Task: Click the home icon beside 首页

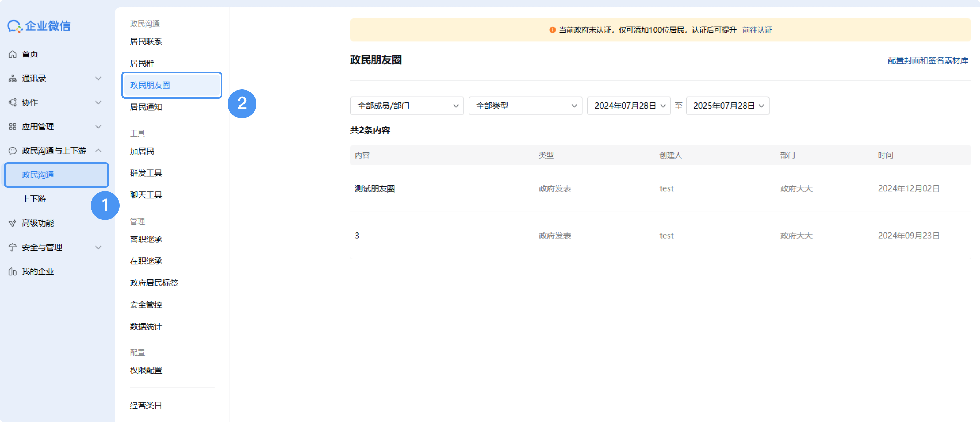Action: click(x=12, y=54)
